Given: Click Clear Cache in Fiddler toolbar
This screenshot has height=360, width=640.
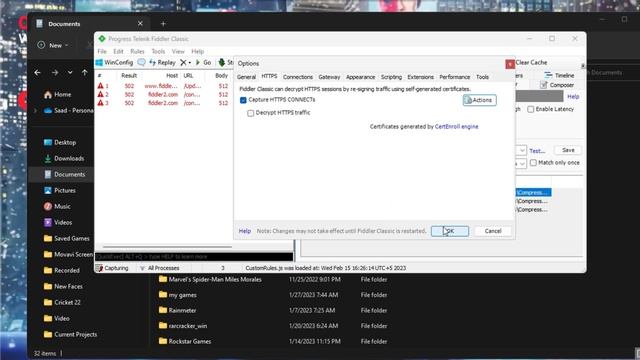Looking at the screenshot, I should pyautogui.click(x=531, y=62).
